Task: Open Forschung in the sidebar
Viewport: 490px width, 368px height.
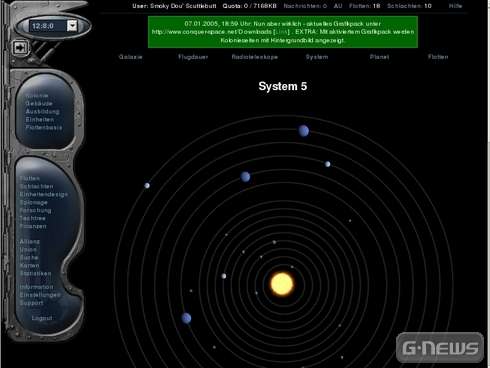Action: pyautogui.click(x=35, y=210)
